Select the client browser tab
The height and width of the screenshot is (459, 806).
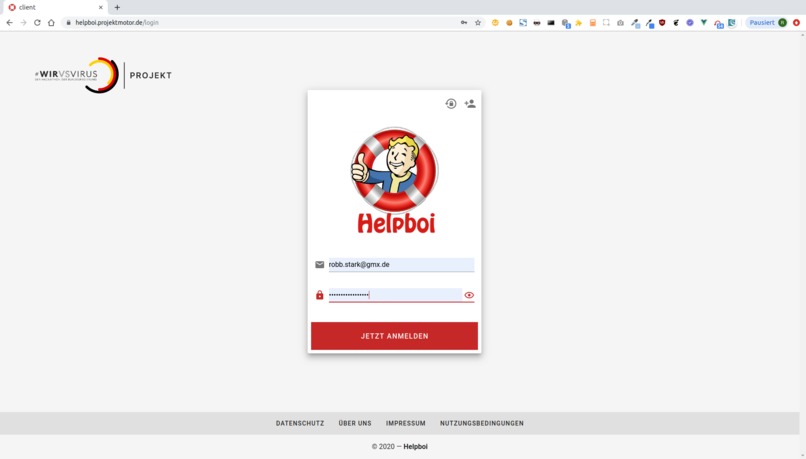tap(54, 7)
